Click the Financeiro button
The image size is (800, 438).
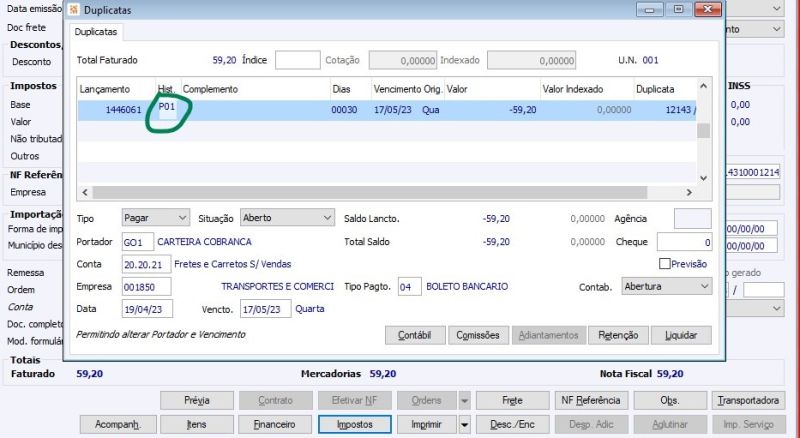(x=276, y=424)
